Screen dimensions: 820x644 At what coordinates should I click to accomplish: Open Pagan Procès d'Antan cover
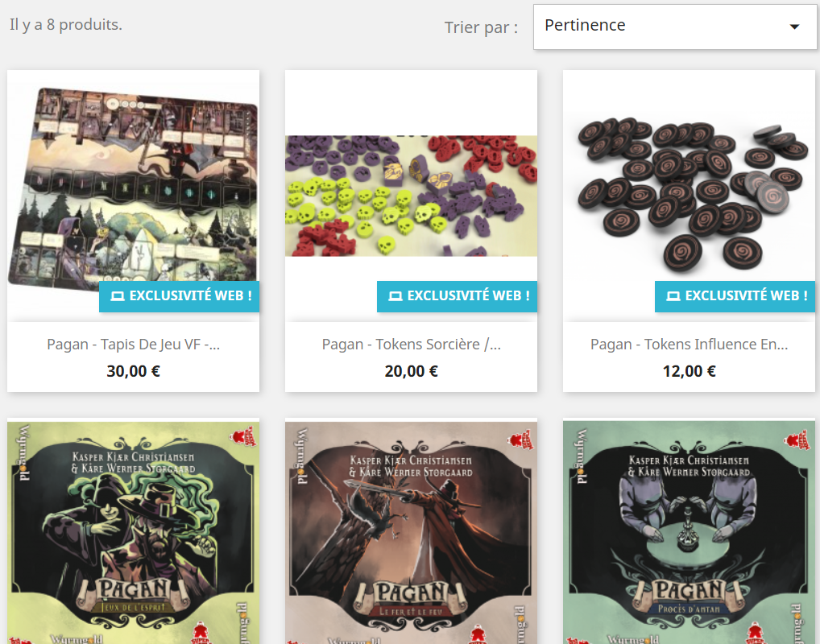click(689, 531)
